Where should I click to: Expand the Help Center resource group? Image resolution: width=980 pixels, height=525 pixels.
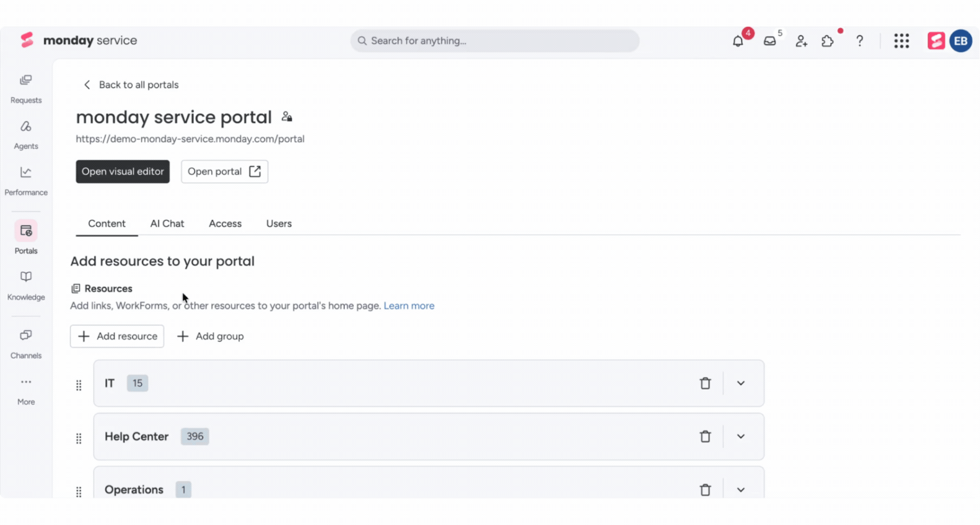pyautogui.click(x=741, y=436)
